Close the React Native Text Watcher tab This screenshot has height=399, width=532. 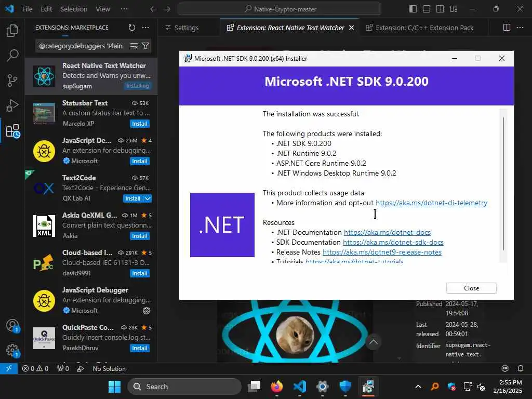point(352,28)
